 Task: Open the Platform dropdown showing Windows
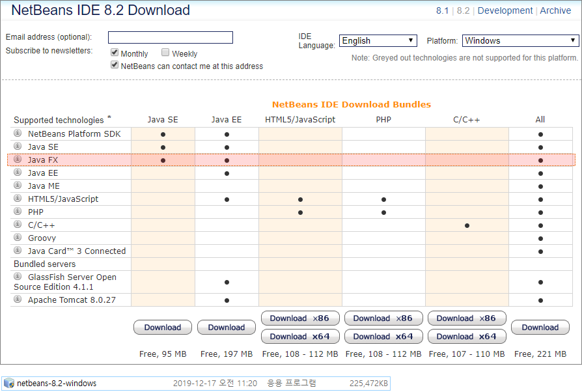(520, 40)
